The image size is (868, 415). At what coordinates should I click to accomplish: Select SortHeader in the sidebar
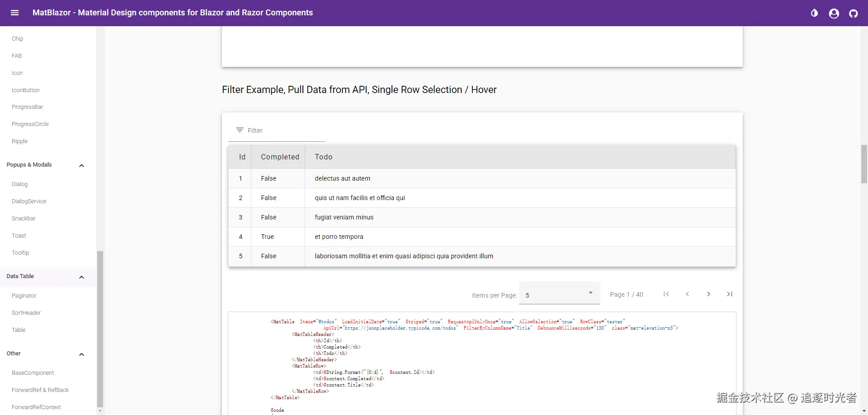pyautogui.click(x=26, y=313)
